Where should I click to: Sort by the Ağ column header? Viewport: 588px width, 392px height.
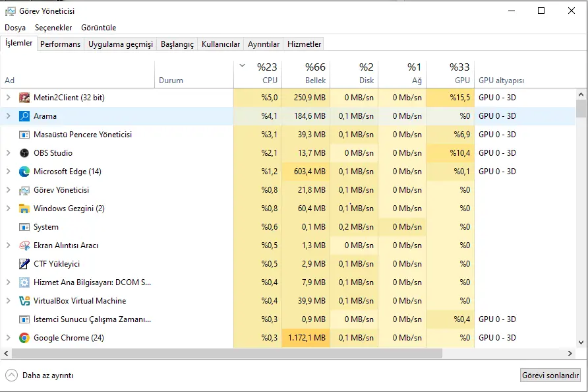pyautogui.click(x=402, y=74)
